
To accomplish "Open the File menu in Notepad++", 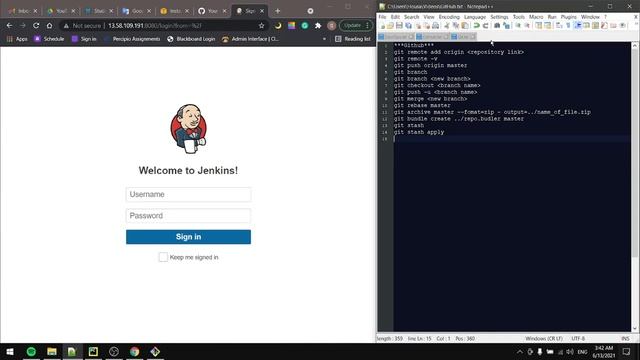I will click(x=382, y=17).
